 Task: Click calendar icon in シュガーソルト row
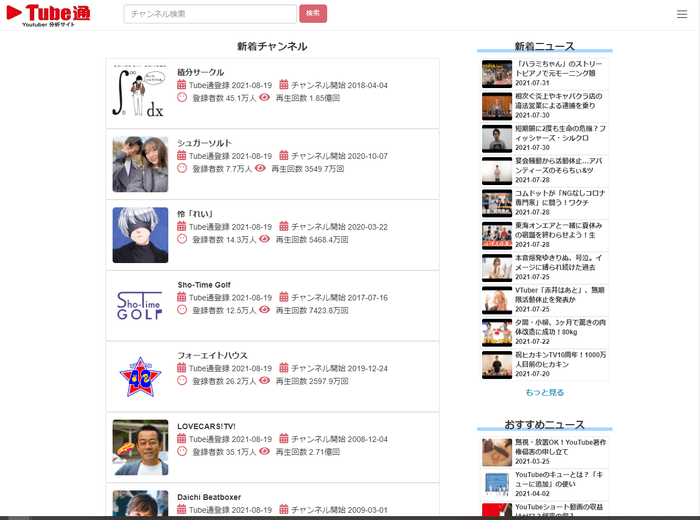[x=182, y=156]
